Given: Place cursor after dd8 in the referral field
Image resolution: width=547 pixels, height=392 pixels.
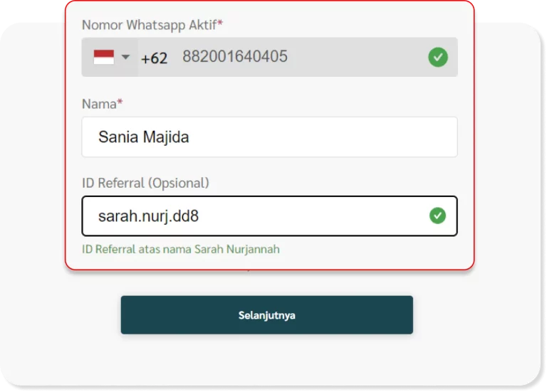Looking at the screenshot, I should click(x=200, y=216).
